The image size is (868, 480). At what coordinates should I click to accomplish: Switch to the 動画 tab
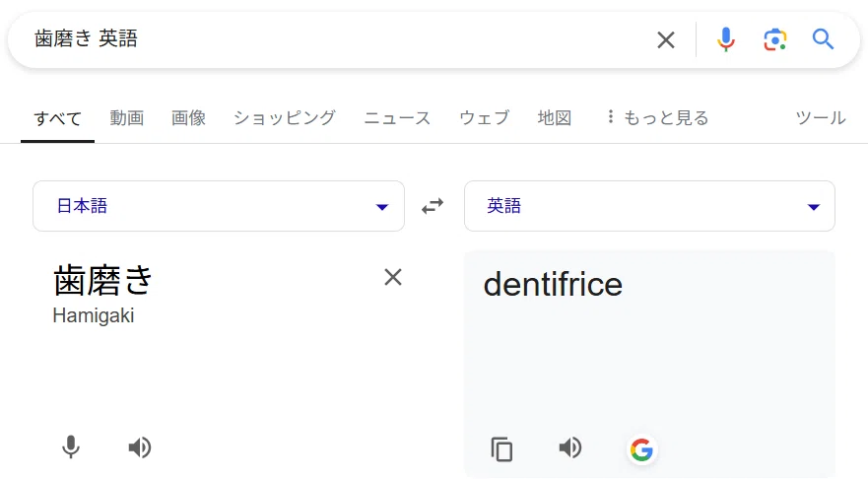click(127, 118)
